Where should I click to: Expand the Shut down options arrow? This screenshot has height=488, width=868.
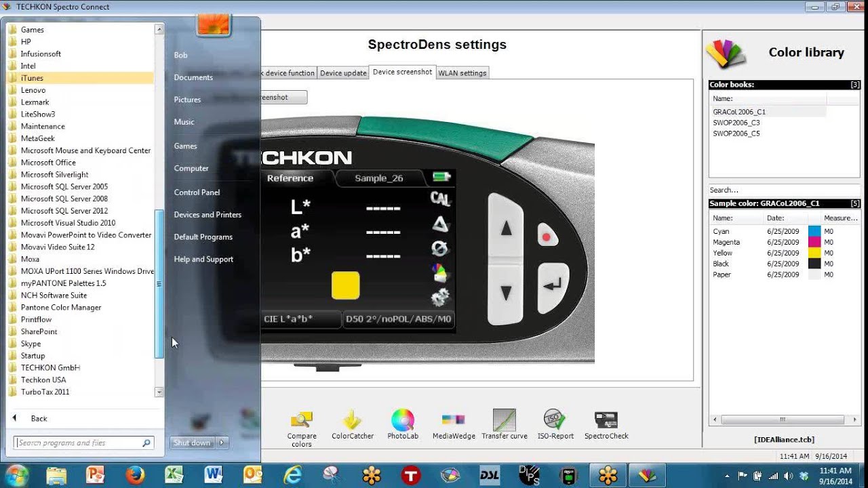click(x=221, y=443)
